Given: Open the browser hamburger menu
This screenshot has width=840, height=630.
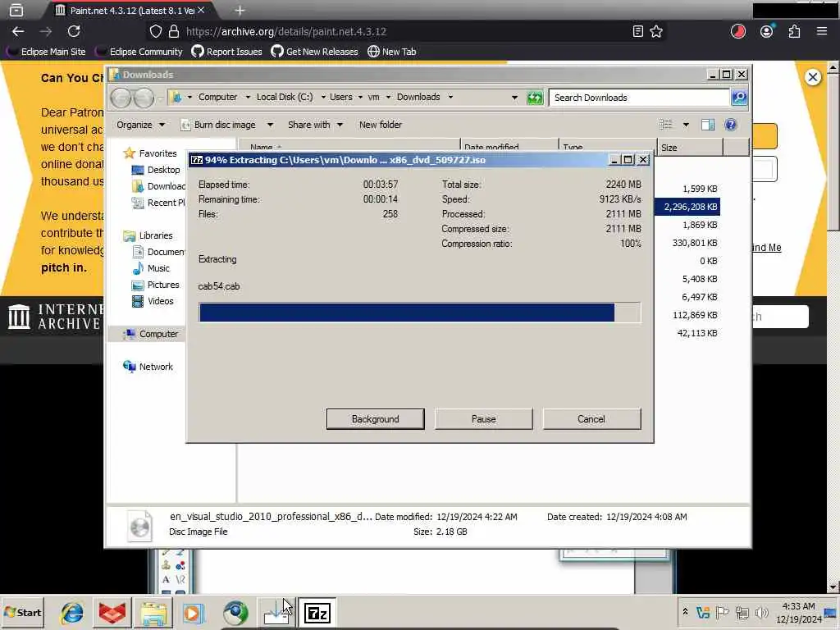Looking at the screenshot, I should (x=822, y=32).
